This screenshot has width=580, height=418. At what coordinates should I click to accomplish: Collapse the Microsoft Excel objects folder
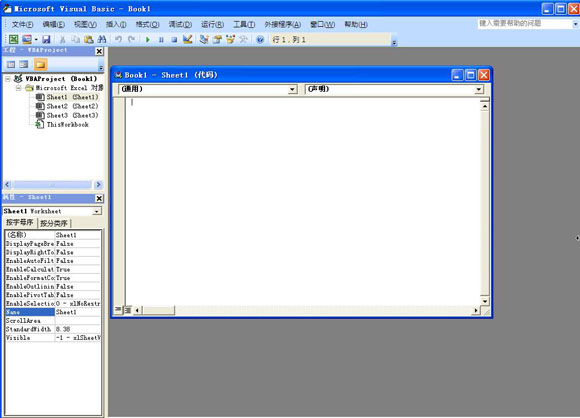pos(18,88)
